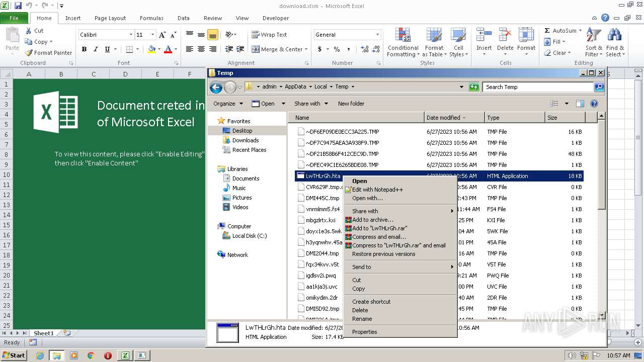Select Local Disk (C:) in navigation pane
Viewport: 644px width, 362px height.
(x=250, y=236)
